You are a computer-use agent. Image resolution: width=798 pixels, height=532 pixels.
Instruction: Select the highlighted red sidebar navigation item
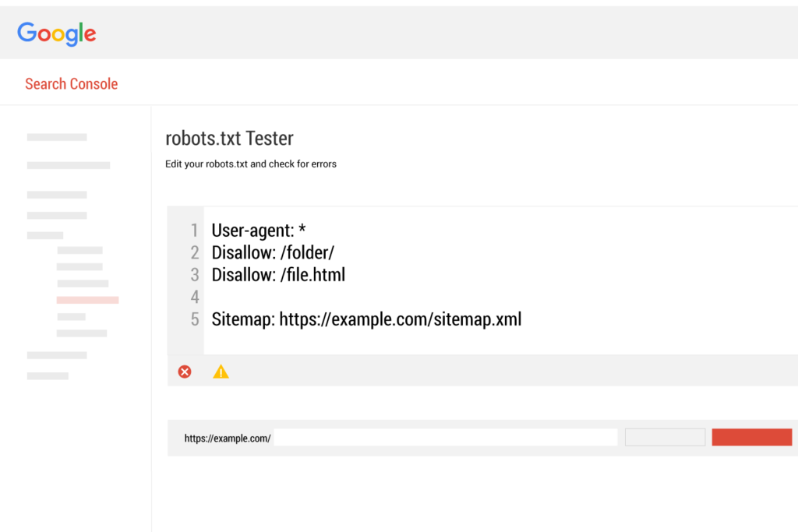(88, 299)
